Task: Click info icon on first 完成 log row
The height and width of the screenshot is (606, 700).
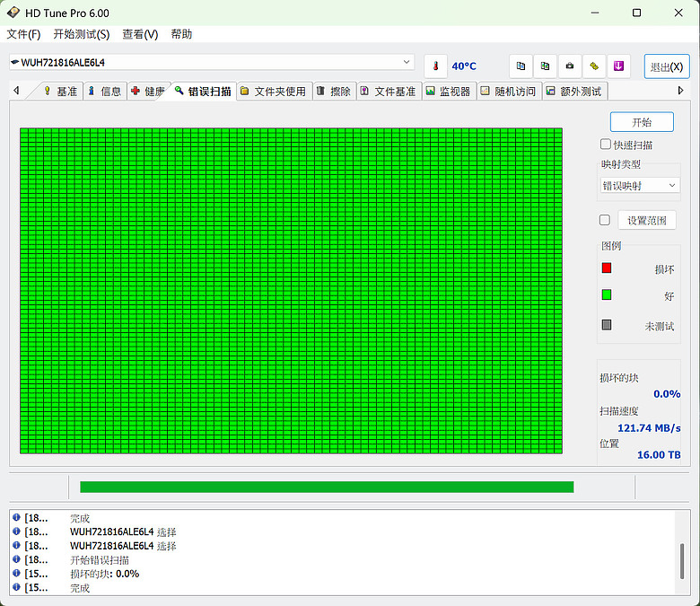Action: [x=16, y=518]
